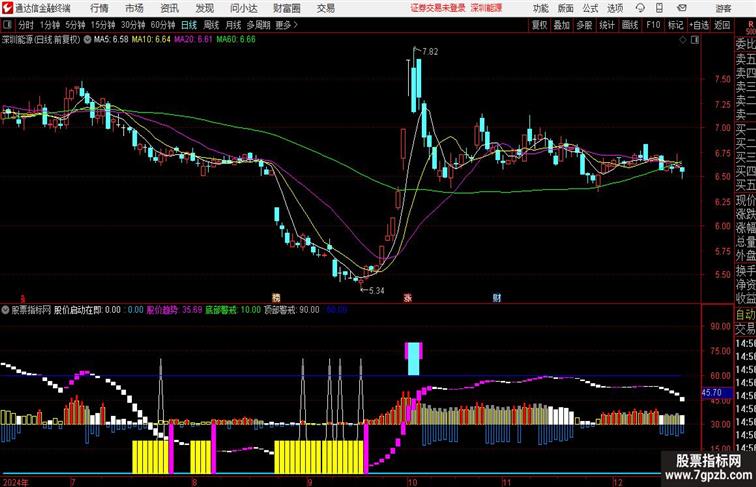Click the 通达信金融终端 logo icon
756x487 pixels.
click(7, 8)
